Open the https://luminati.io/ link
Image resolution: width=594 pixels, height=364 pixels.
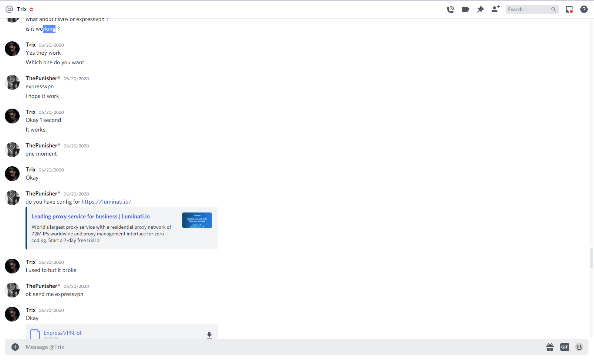(x=107, y=202)
